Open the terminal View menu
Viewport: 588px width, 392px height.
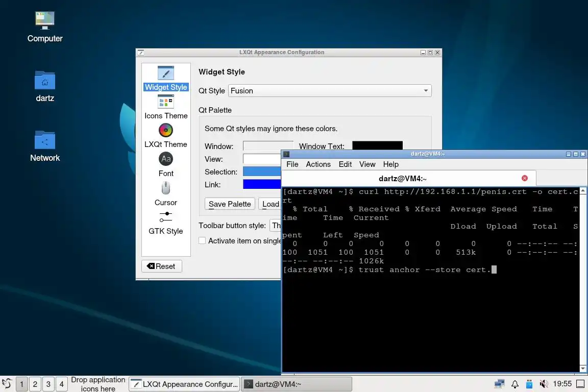[367, 164]
